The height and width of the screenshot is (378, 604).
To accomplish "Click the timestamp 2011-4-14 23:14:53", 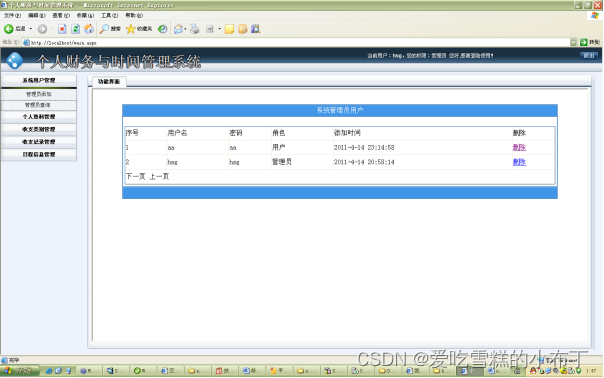I will pyautogui.click(x=364, y=148).
